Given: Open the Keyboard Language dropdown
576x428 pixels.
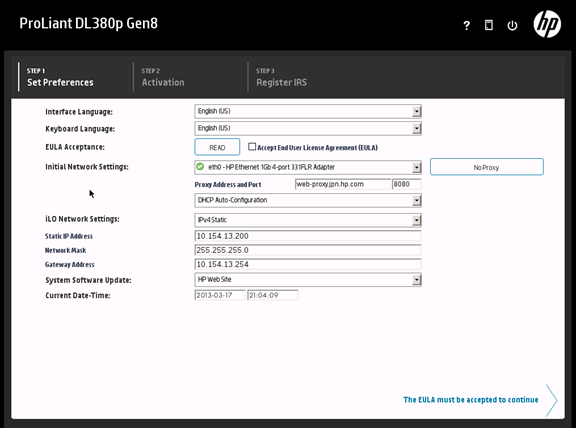Looking at the screenshot, I should click(308, 128).
